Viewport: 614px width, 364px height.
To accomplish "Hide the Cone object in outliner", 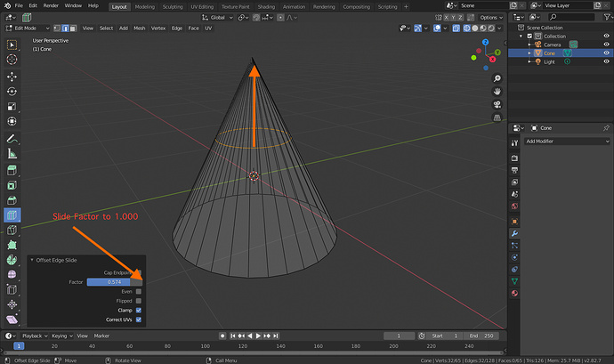I will (606, 53).
